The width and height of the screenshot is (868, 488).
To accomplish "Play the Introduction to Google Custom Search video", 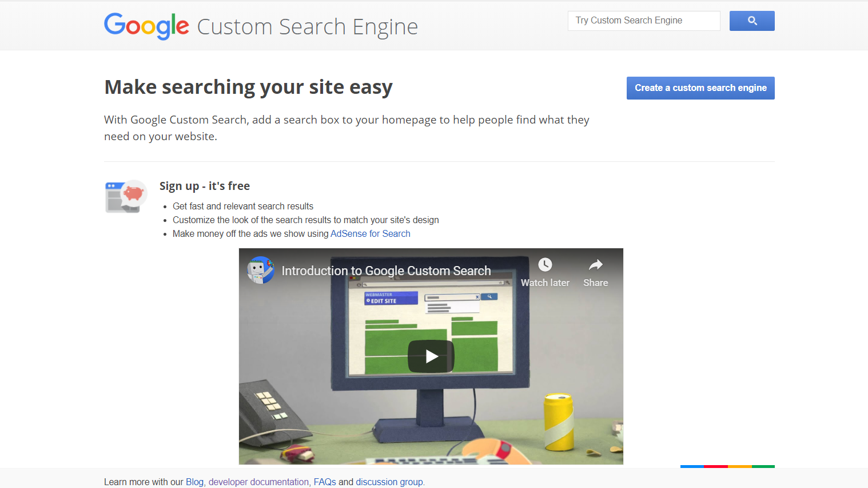I will coord(431,356).
